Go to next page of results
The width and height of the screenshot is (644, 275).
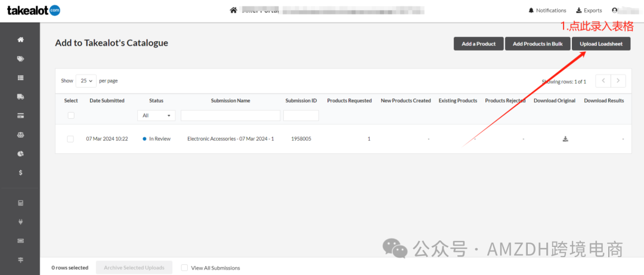(618, 81)
